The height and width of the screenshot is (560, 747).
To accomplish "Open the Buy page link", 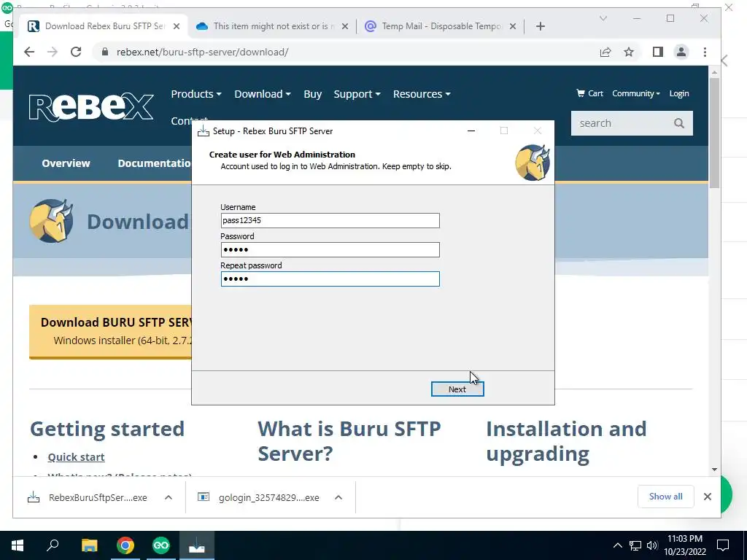I will click(312, 94).
